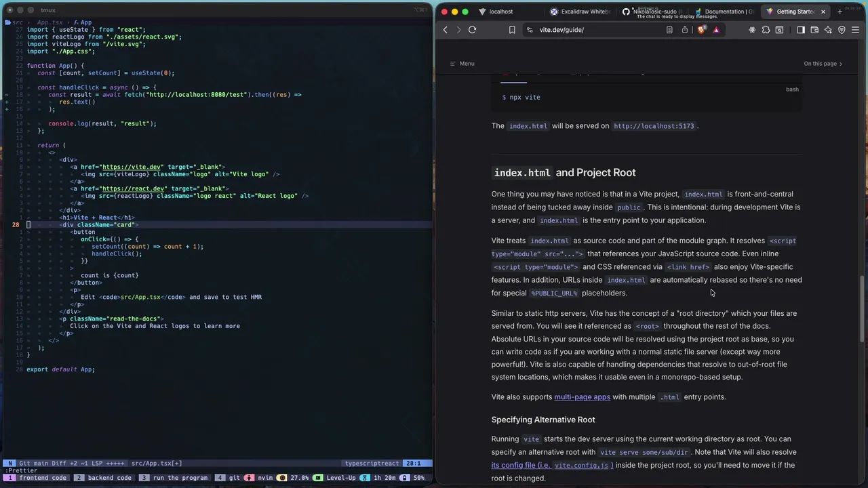The width and height of the screenshot is (868, 488).
Task: Expand the On this page dropdown
Action: pyautogui.click(x=823, y=64)
